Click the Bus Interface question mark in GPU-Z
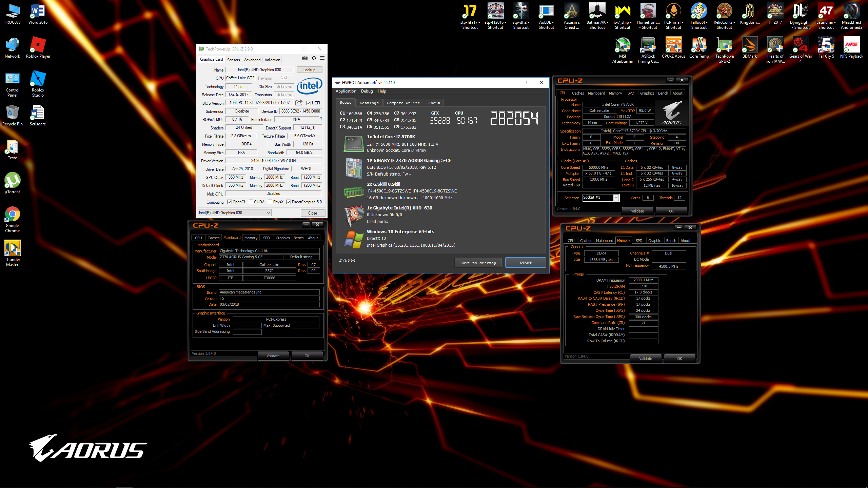 coord(321,119)
